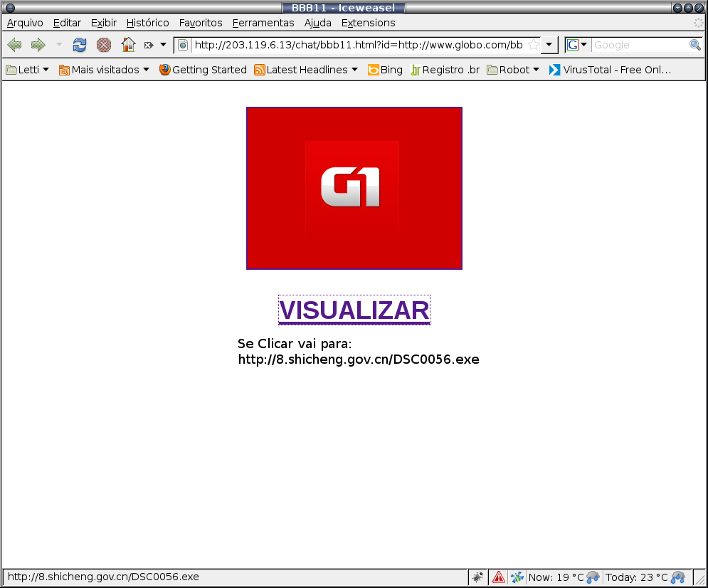Stop loading the page
The width and height of the screenshot is (708, 588).
104,45
